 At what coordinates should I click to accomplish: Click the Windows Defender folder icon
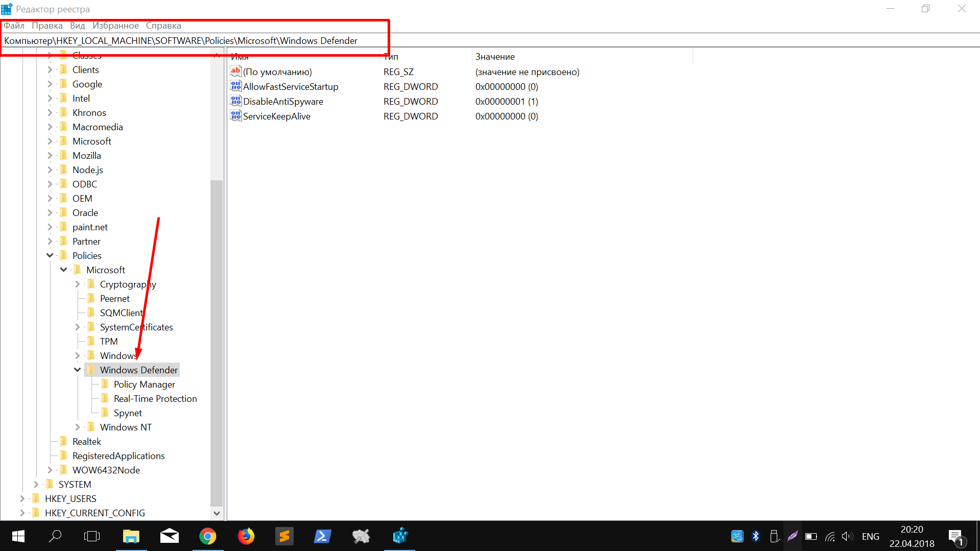91,370
